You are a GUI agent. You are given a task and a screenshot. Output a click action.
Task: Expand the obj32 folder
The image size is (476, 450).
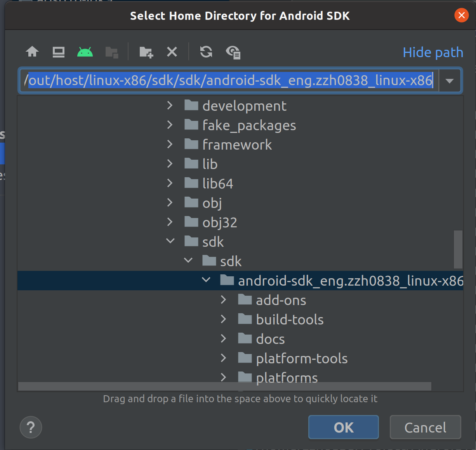[x=170, y=222]
